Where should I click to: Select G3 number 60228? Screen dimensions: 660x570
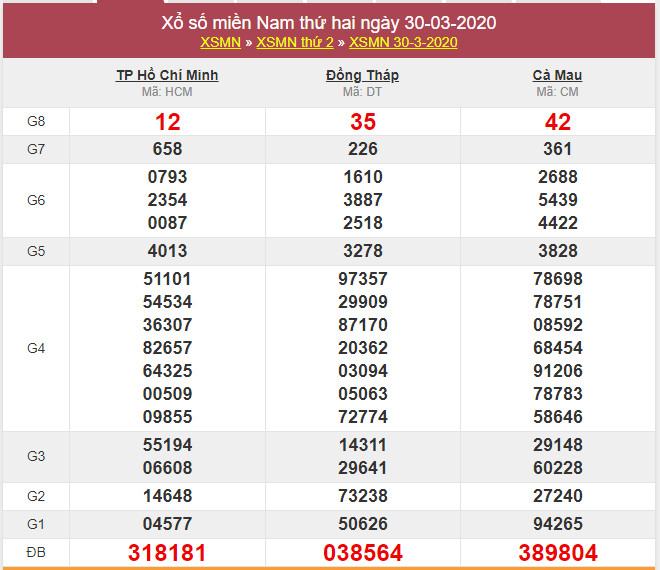click(558, 468)
